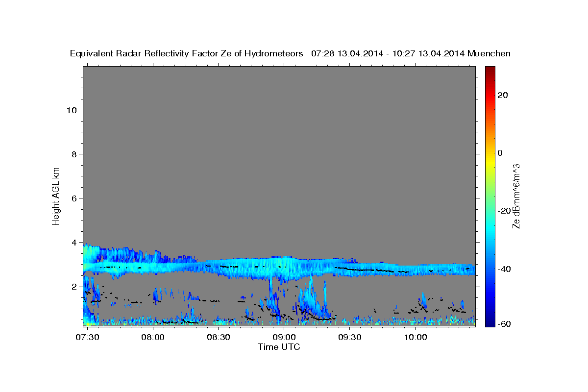The width and height of the screenshot is (588, 392).
Task: Click the dark red top of the colorbar
Action: (489, 70)
